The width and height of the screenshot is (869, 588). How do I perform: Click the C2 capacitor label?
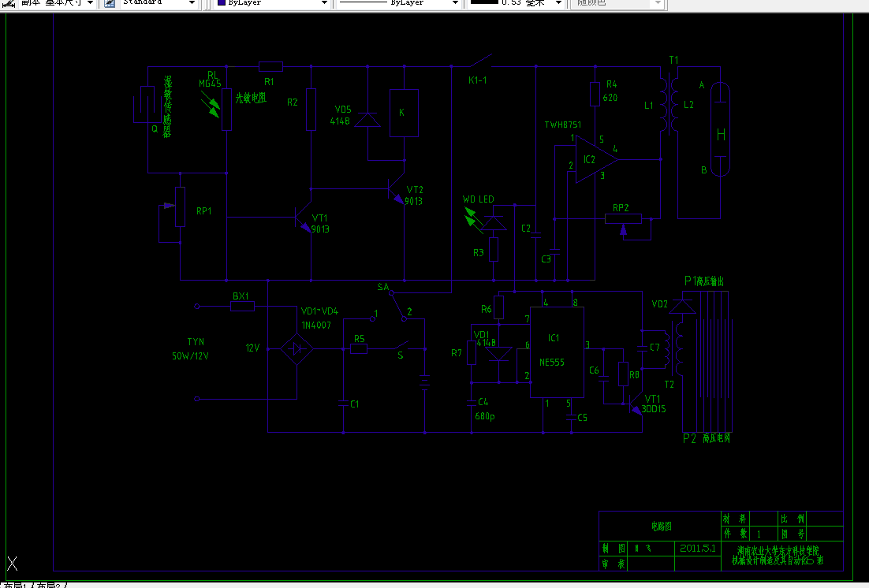point(526,229)
